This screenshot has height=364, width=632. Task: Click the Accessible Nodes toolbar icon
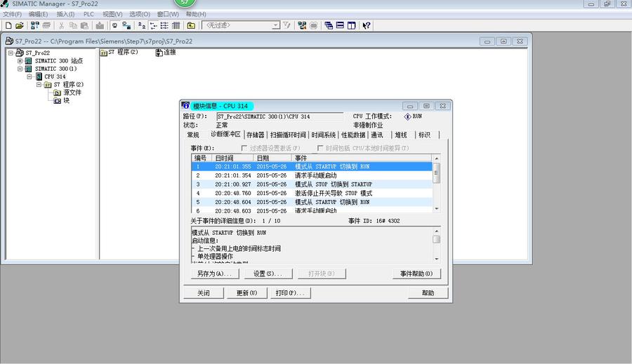pyautogui.click(x=35, y=25)
